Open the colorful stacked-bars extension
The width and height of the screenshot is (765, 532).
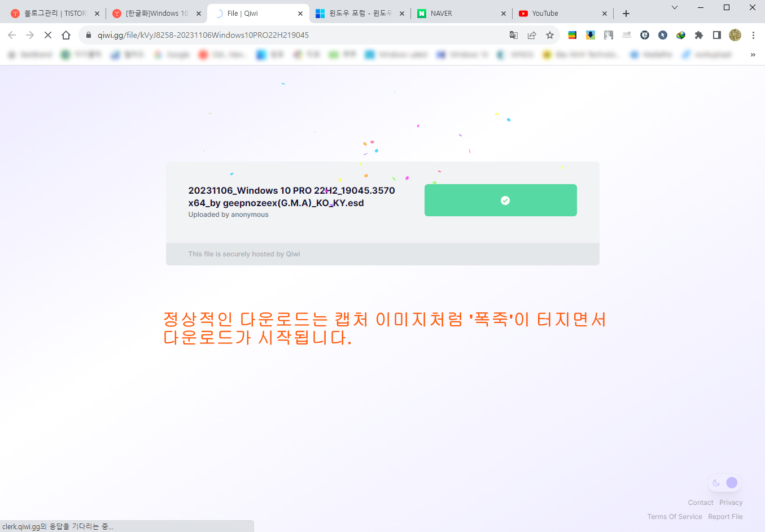572,35
